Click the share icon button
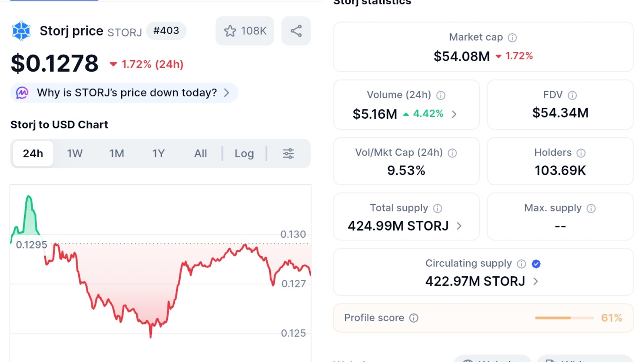The height and width of the screenshot is (362, 644). coord(296,31)
